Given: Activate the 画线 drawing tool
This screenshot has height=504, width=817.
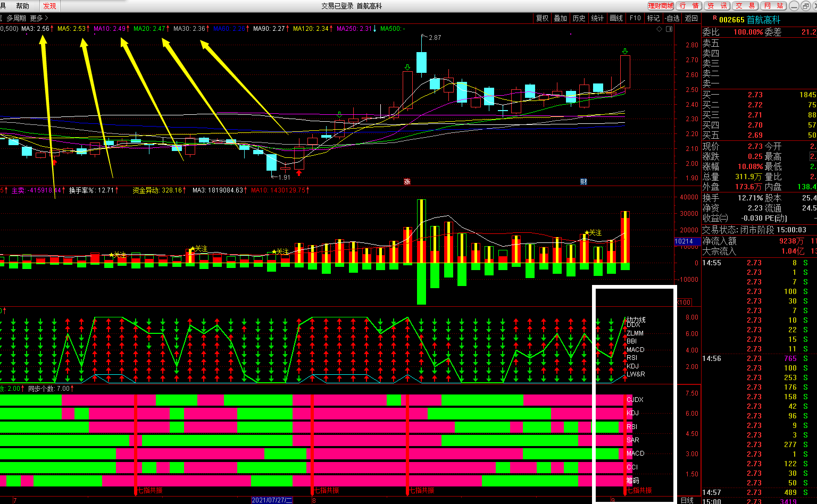Looking at the screenshot, I should pyautogui.click(x=616, y=18).
